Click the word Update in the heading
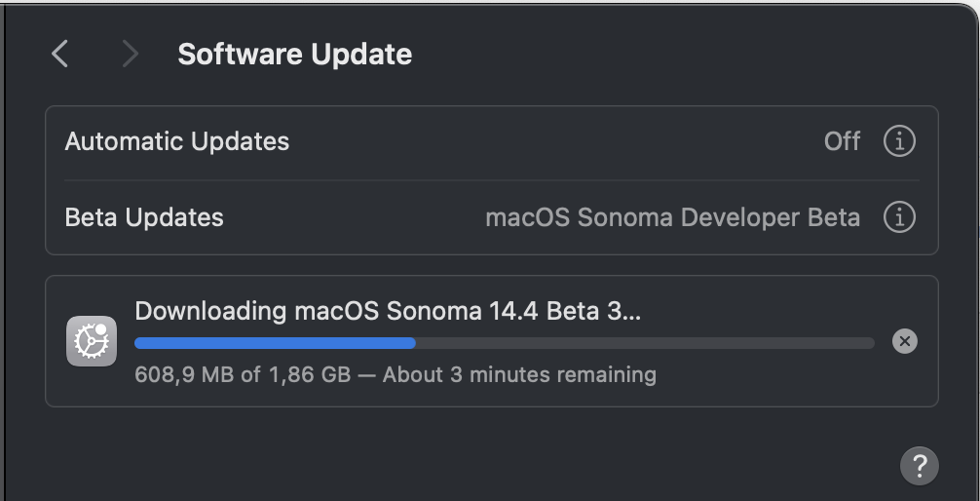980x501 pixels. 361,55
